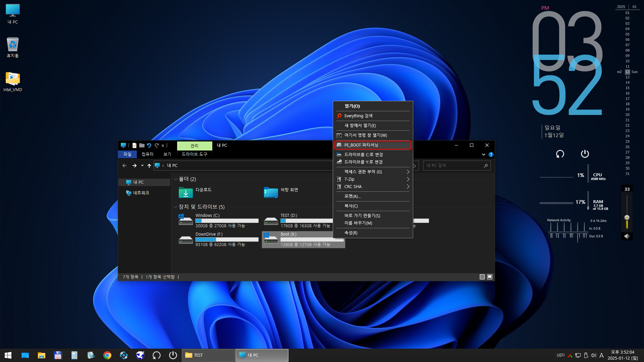644x362 pixels.
Task: Choose 복사(C) from the context menu
Action: click(x=373, y=206)
